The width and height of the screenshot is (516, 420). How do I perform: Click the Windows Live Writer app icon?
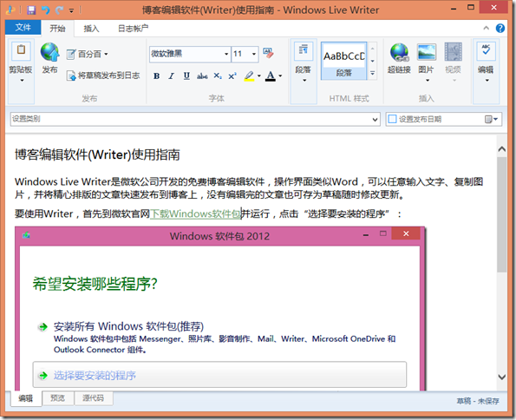coord(10,10)
